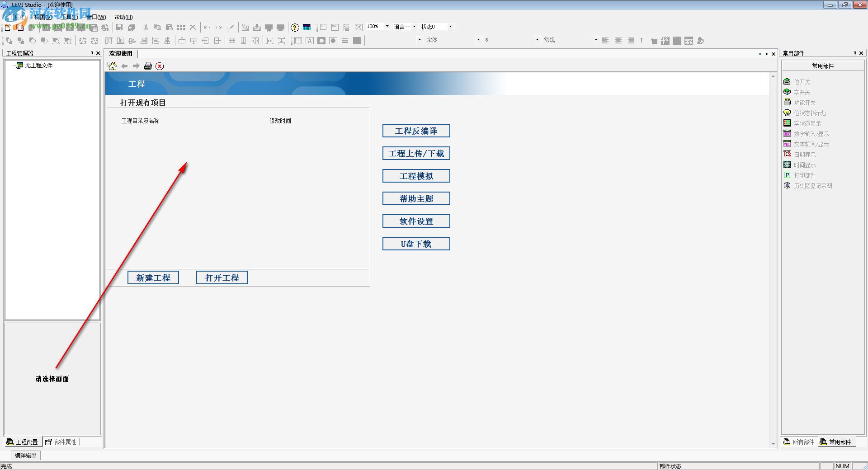Go forward using the right arrow icon
Viewport: 868px width, 470px height.
tap(136, 66)
